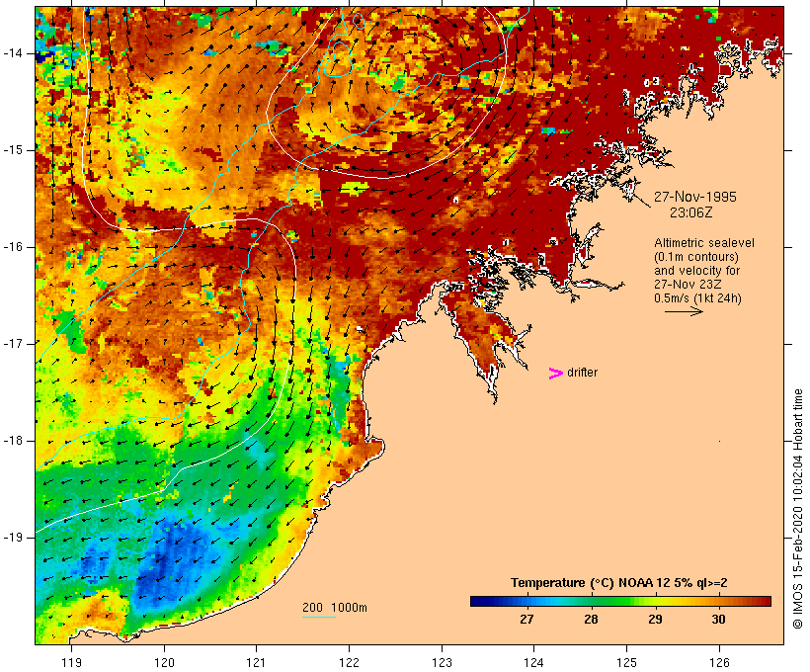810x672 pixels.
Task: Click the -14 latitude axis label
Action: point(13,53)
